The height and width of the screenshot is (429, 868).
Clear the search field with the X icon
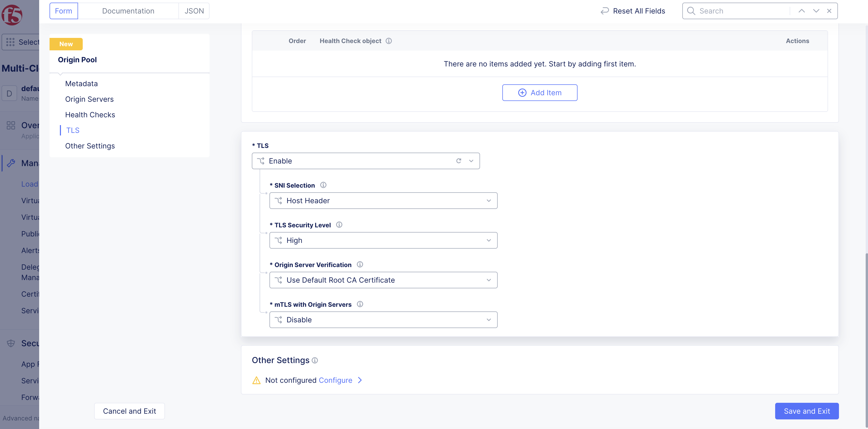point(829,11)
